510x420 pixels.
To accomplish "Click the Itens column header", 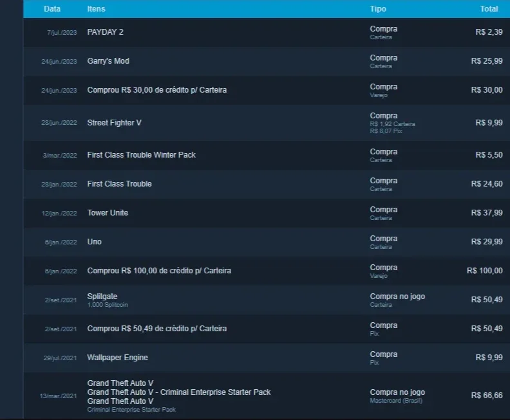I will tap(96, 9).
